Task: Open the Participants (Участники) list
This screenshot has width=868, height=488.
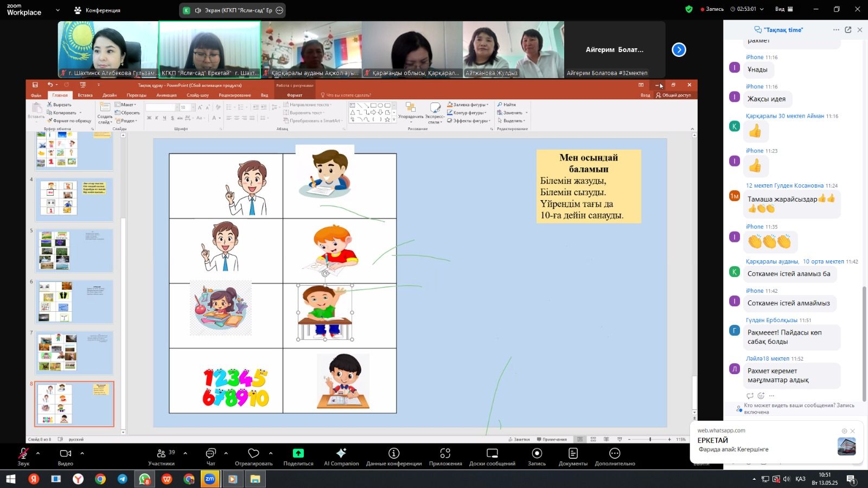Action: (x=162, y=454)
